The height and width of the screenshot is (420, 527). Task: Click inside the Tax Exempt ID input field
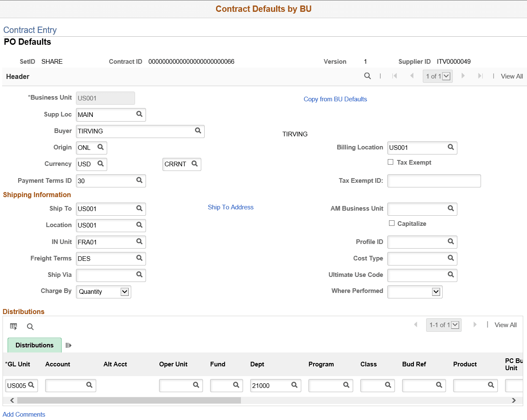pos(433,181)
